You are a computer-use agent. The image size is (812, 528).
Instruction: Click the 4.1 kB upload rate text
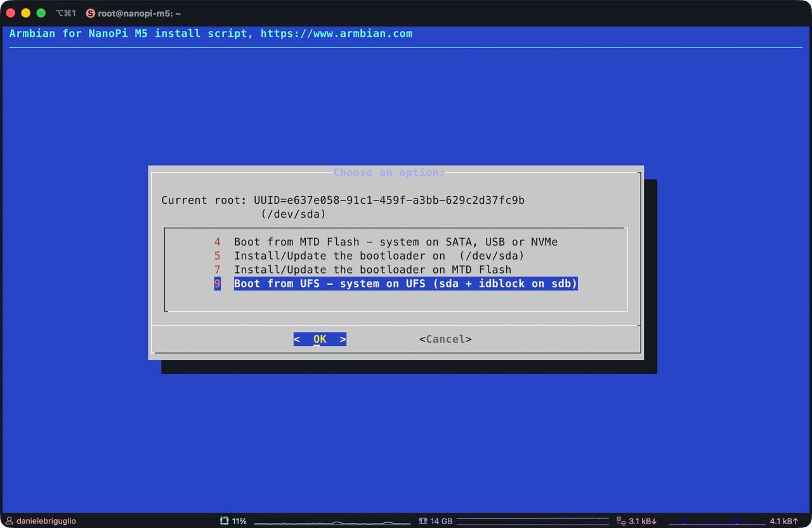[783, 521]
